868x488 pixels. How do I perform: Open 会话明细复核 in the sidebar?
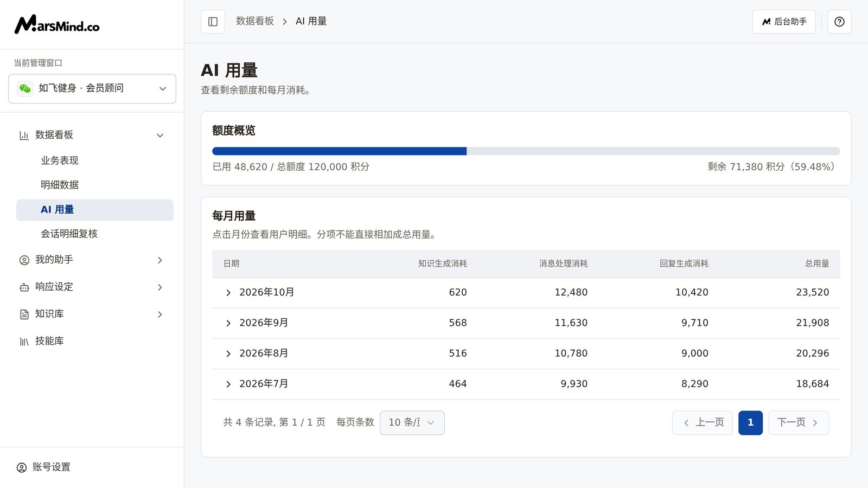pos(69,234)
